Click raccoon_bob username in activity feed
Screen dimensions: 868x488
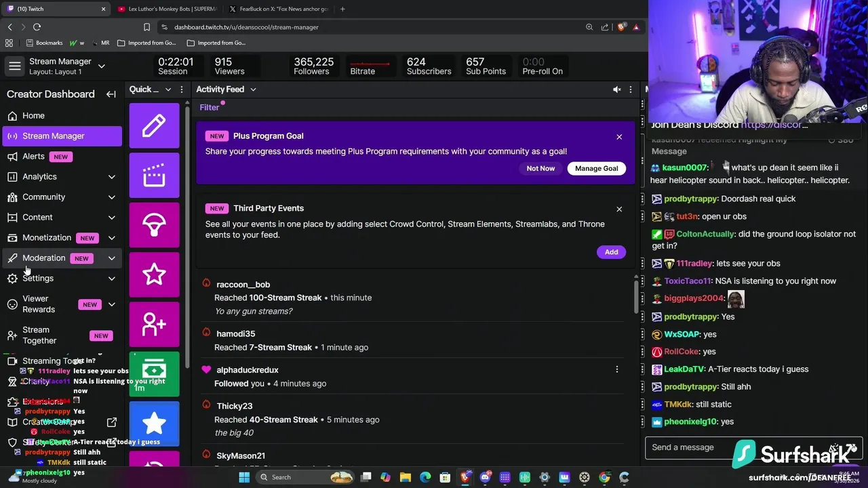pos(243,285)
